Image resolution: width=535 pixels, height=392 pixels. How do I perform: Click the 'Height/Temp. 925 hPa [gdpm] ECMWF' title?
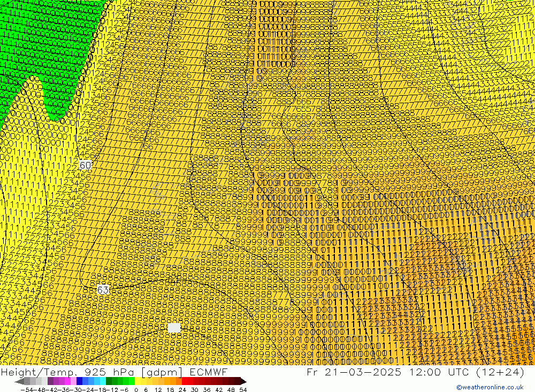tap(114, 372)
